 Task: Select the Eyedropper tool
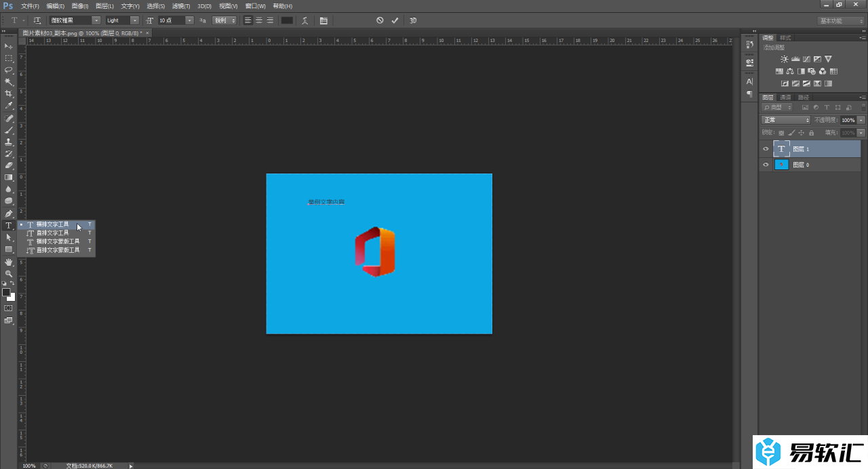[9, 106]
